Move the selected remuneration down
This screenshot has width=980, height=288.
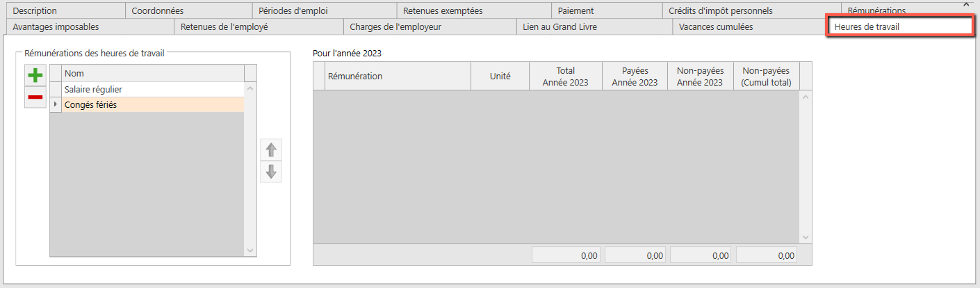click(x=271, y=171)
